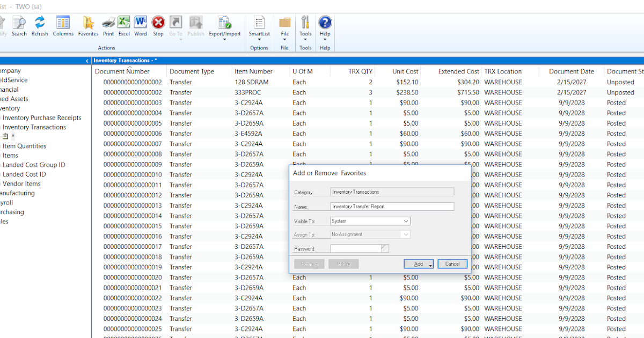The height and width of the screenshot is (338, 644).
Task: Click the Search icon in the toolbar
Action: click(19, 25)
